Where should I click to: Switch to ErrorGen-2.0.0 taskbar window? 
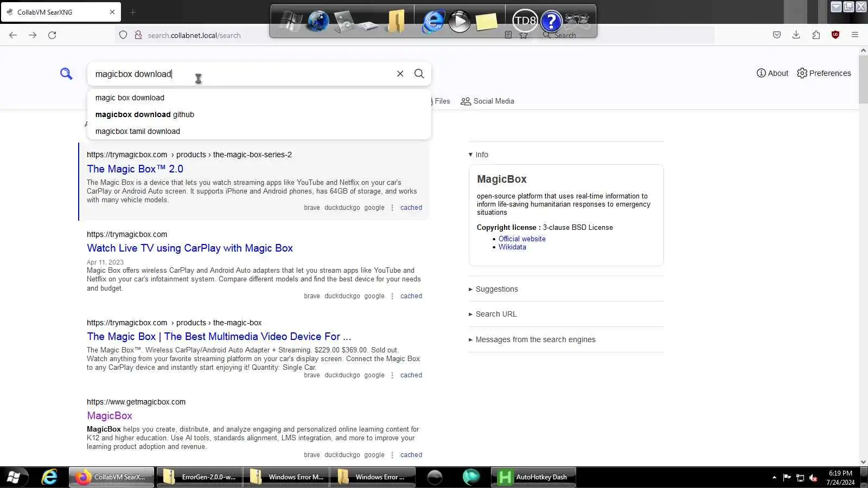pos(199,477)
